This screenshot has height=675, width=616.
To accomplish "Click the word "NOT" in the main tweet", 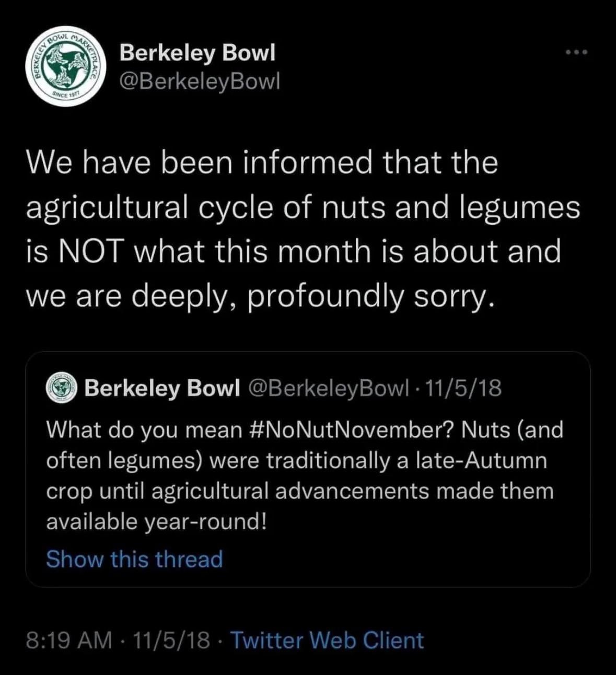I will coord(87,251).
